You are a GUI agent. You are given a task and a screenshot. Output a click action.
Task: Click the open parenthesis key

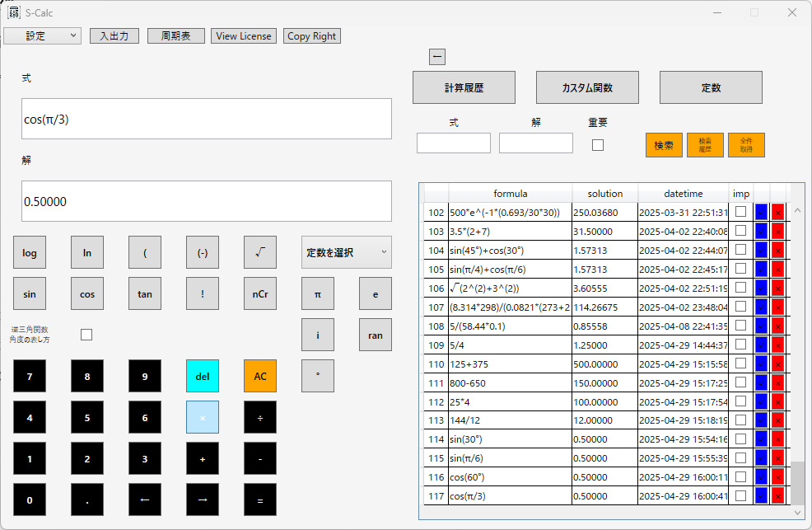(x=145, y=252)
